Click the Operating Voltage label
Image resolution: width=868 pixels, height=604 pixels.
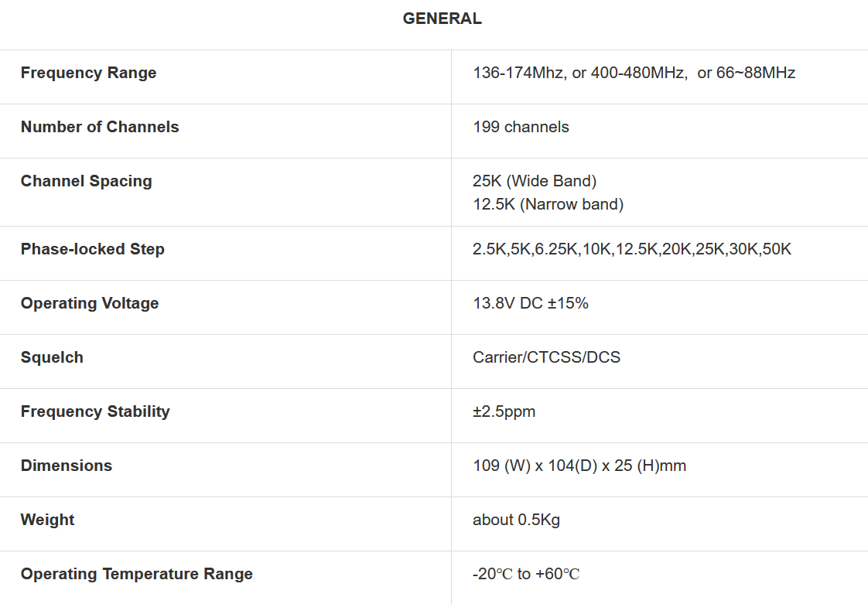90,303
